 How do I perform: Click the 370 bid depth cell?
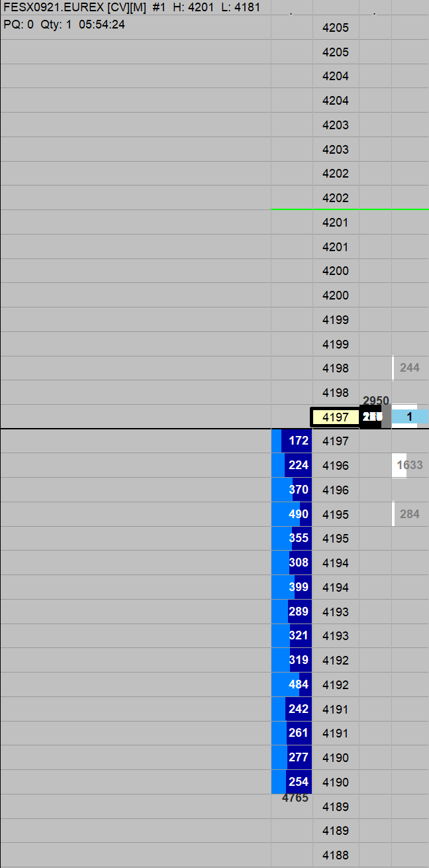(x=292, y=490)
